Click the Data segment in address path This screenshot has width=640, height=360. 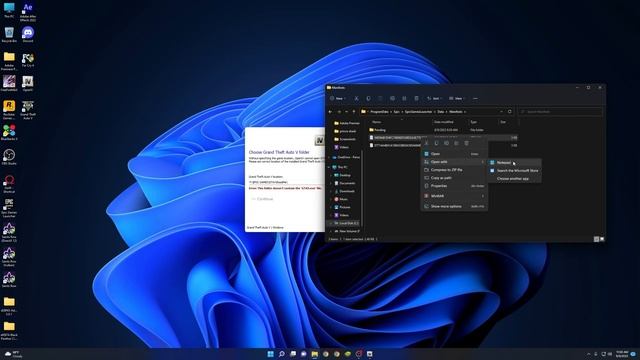tap(441, 111)
